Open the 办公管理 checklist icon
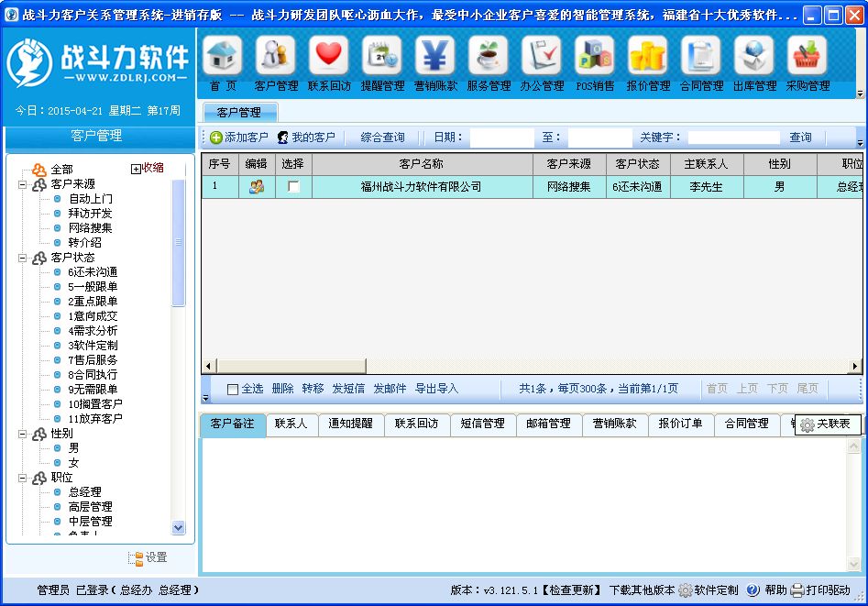 (542, 55)
